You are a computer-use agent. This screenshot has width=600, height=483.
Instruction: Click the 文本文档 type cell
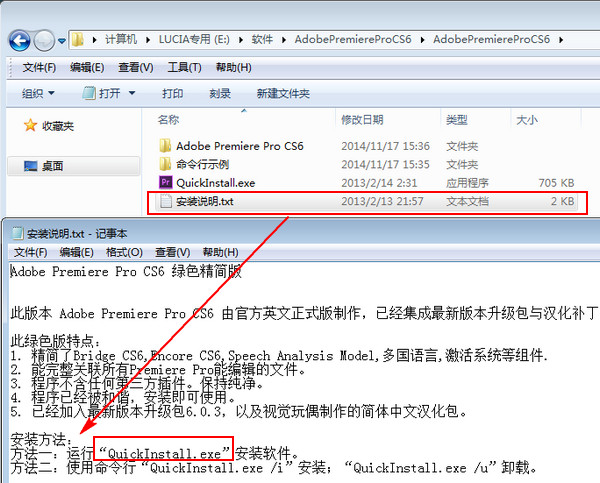click(x=467, y=201)
